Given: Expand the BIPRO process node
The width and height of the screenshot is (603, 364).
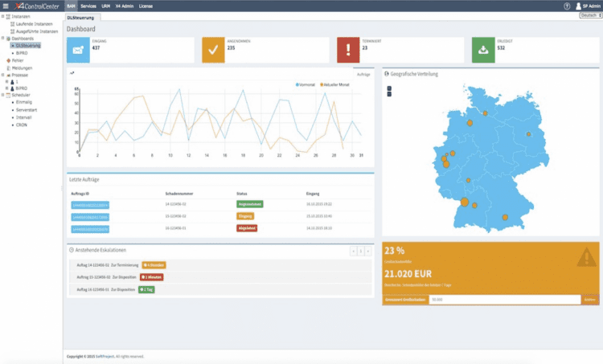Looking at the screenshot, I should pos(6,88).
